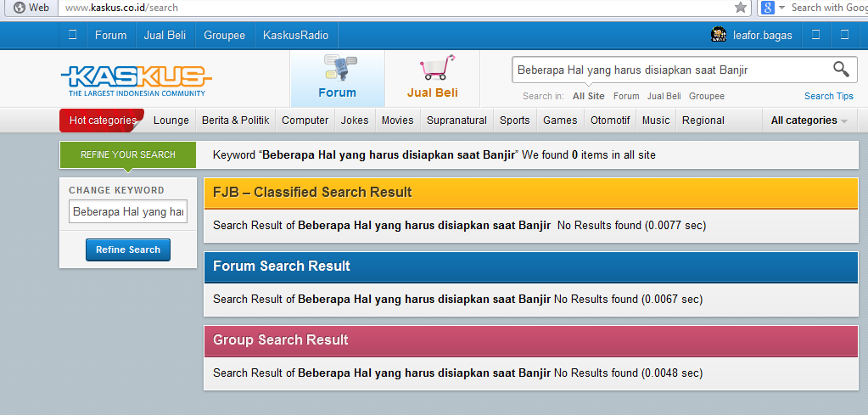Open Groupee in top blue bar
The width and height of the screenshot is (868, 415).
(x=224, y=35)
